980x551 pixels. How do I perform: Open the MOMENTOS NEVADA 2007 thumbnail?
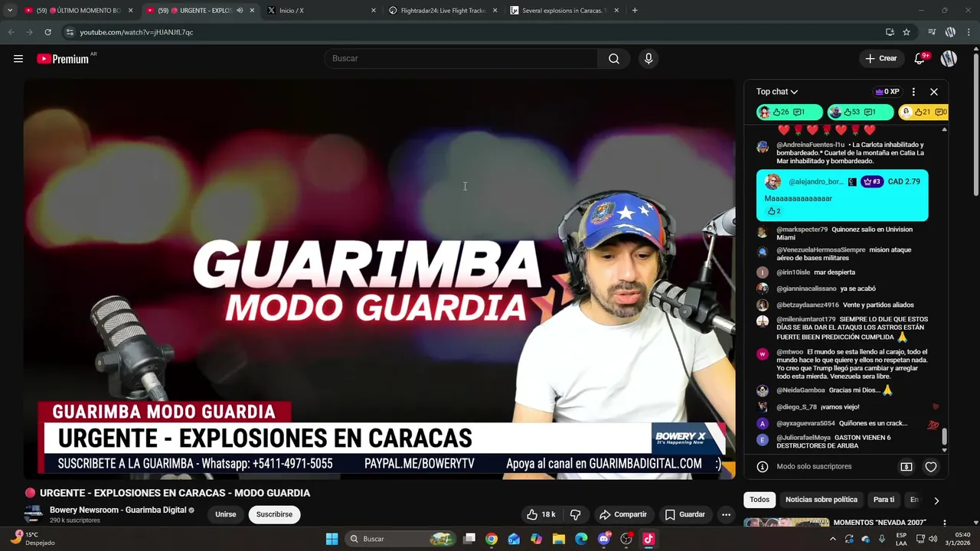[x=786, y=523]
